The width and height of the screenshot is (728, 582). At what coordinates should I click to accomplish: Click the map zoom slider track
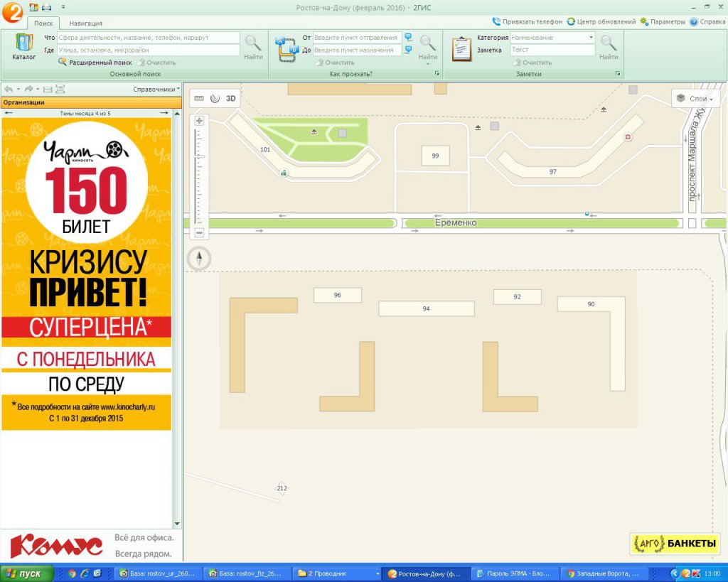pos(199,176)
